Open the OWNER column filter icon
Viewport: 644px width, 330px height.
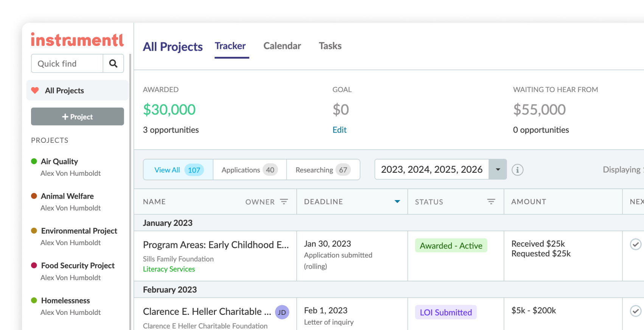coord(284,202)
